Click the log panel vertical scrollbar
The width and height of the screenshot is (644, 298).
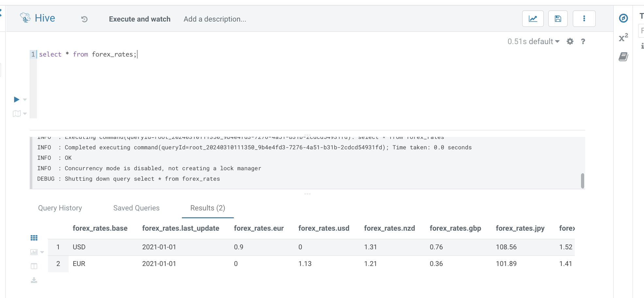click(x=582, y=181)
